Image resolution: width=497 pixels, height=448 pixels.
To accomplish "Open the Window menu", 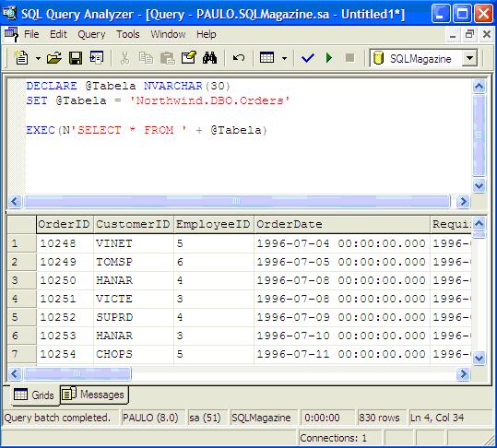I will point(168,34).
